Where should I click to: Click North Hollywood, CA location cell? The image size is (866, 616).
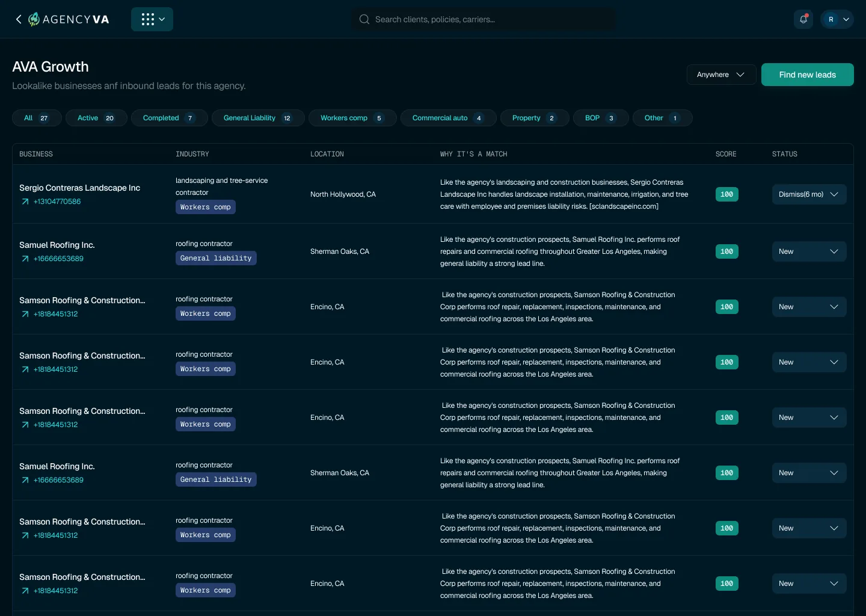(x=343, y=194)
